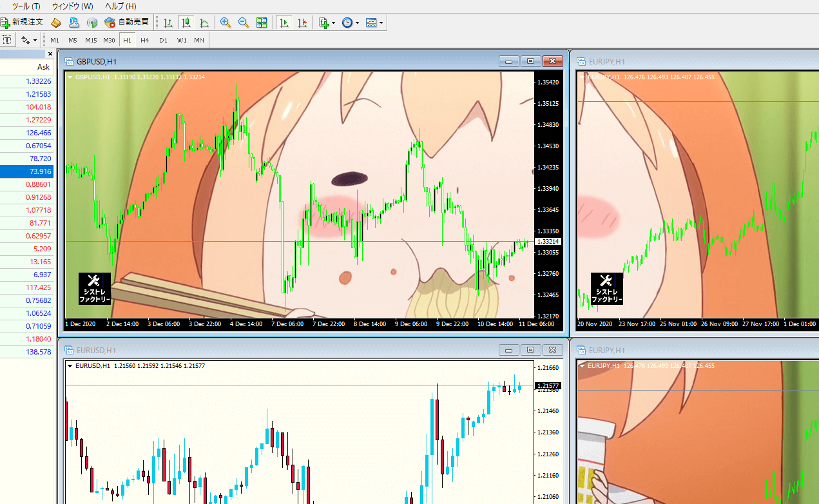Switch chart to bar chart mode
Screen dimensions: 819x504
point(168,23)
